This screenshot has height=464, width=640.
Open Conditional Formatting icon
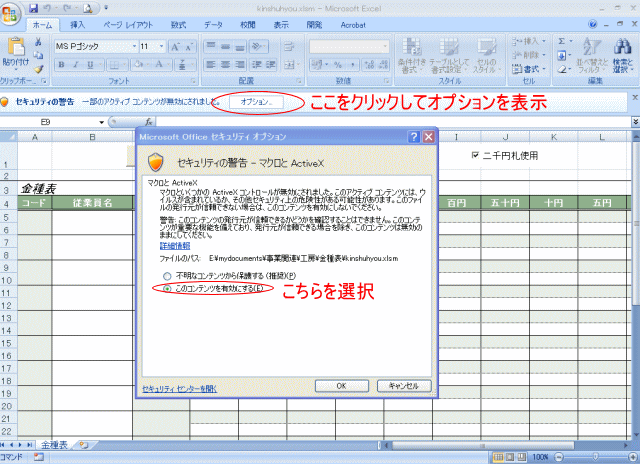[x=412, y=56]
